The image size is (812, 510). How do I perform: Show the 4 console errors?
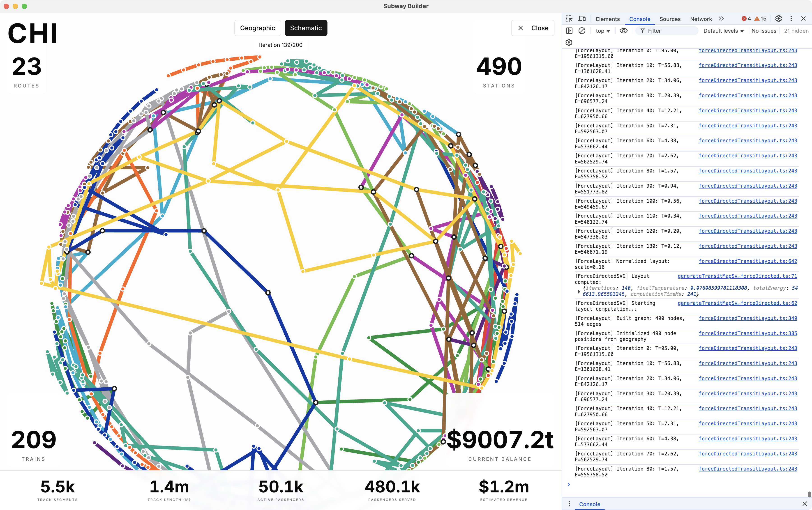point(746,19)
